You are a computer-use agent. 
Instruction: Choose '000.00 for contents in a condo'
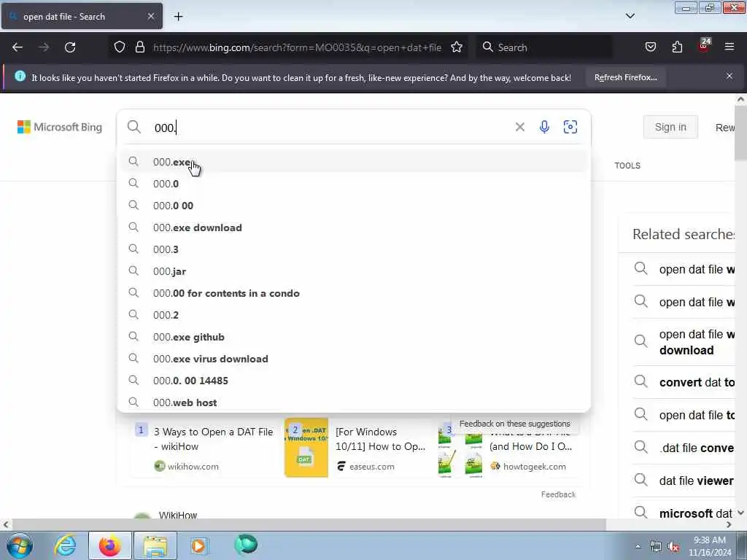click(354, 293)
